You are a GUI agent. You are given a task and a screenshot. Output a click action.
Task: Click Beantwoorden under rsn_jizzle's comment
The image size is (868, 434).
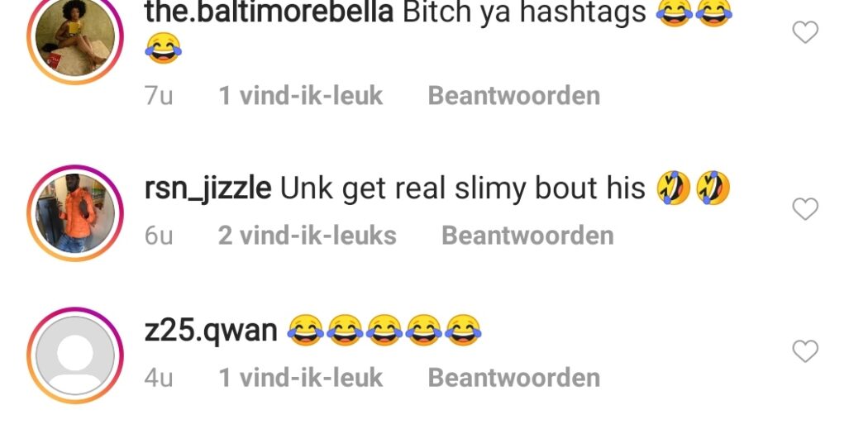[527, 236]
